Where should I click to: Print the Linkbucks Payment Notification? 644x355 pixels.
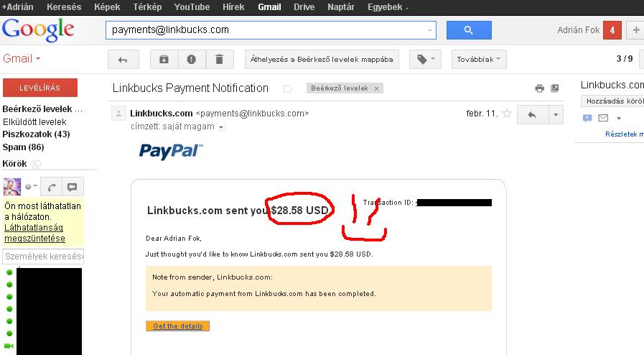pos(539,88)
